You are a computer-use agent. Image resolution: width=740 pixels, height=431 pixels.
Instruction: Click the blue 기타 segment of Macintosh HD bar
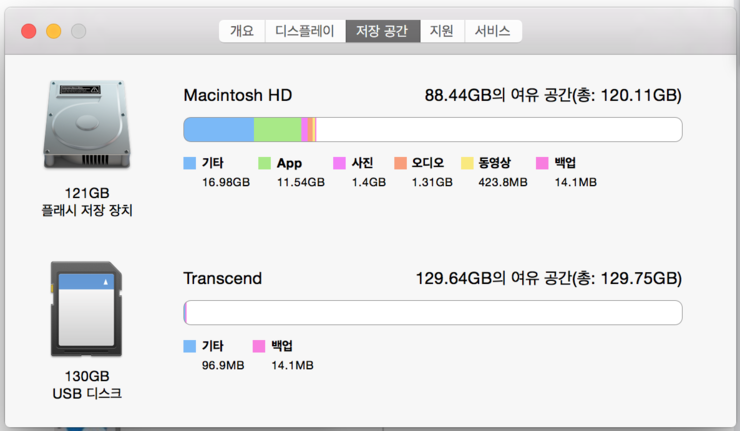[218, 130]
